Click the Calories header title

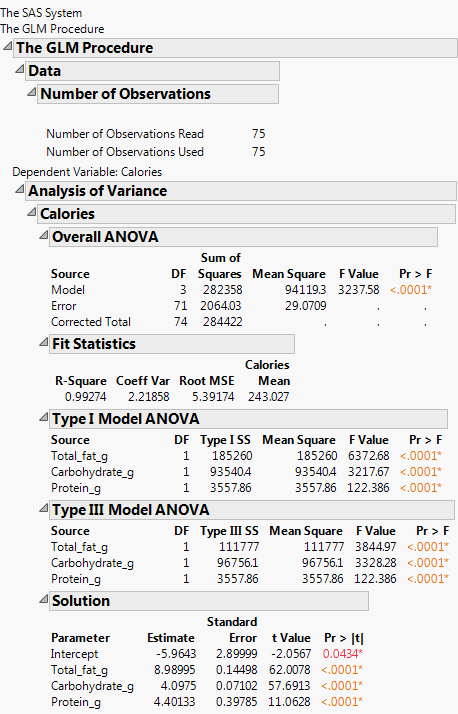[x=67, y=214]
